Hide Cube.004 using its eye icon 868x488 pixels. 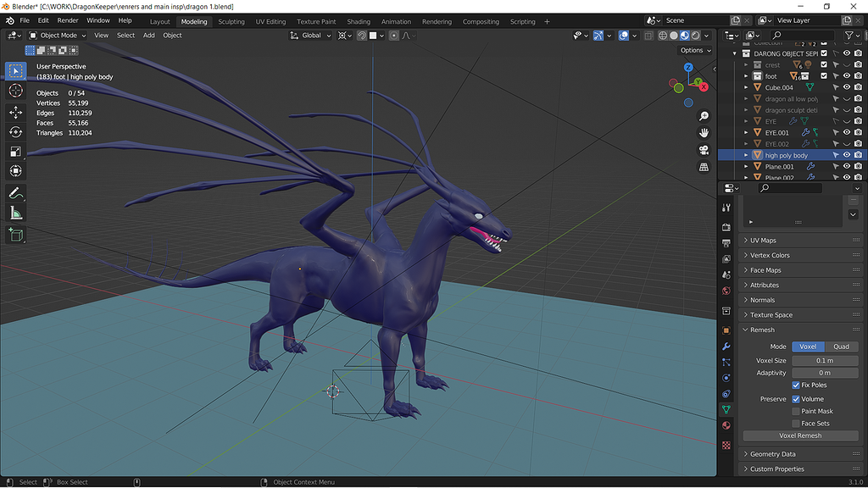point(846,87)
